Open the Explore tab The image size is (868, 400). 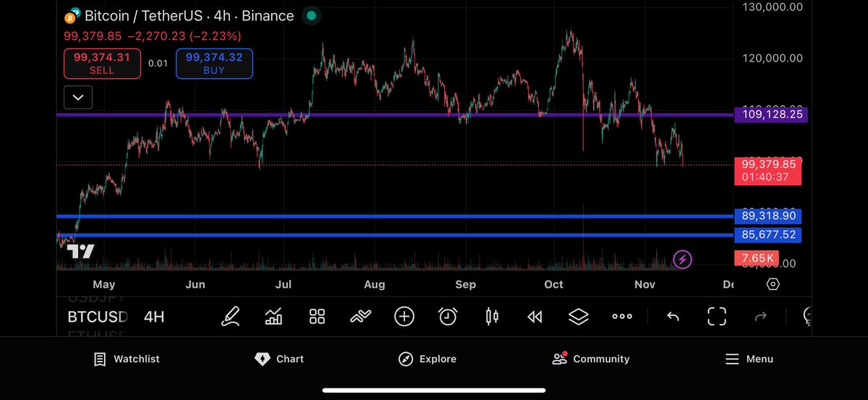(x=427, y=359)
